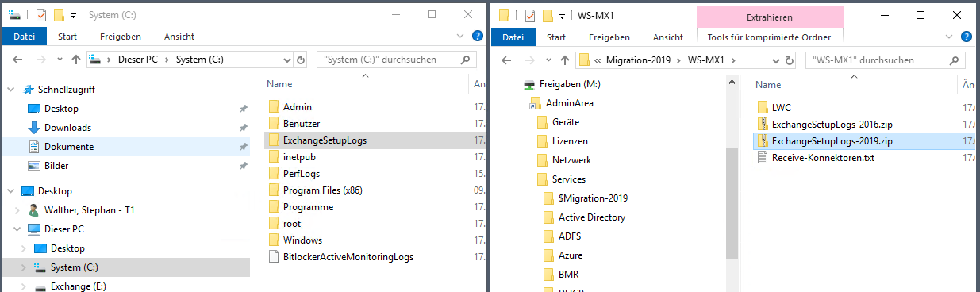Select the PerfLogs folder icon
The width and height of the screenshot is (980, 292).
click(x=274, y=174)
